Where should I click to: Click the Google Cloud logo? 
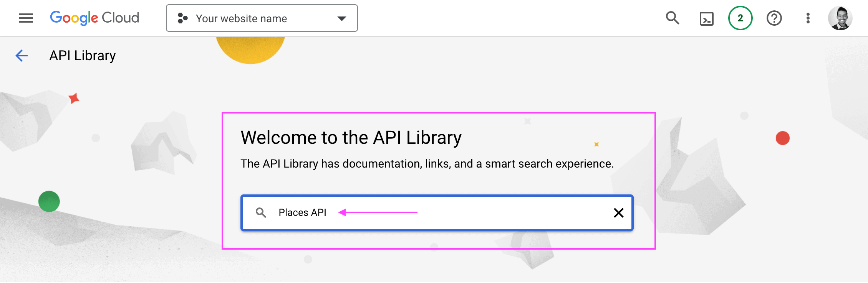pos(94,18)
